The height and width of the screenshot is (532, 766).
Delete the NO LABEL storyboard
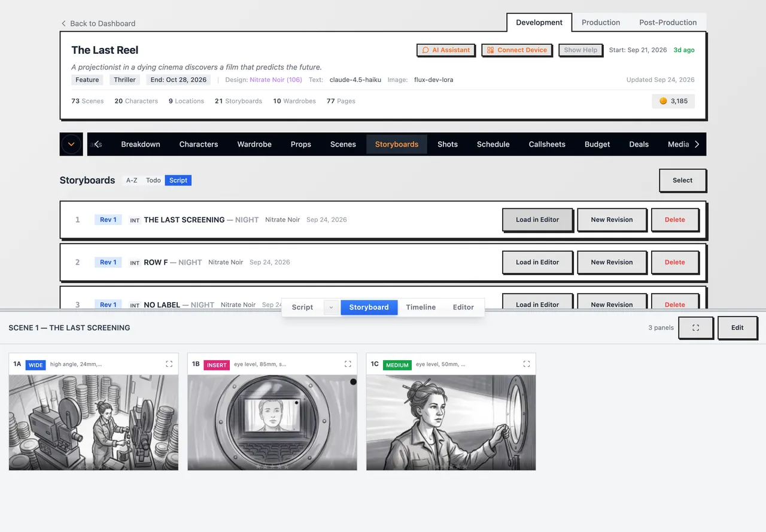coord(674,303)
